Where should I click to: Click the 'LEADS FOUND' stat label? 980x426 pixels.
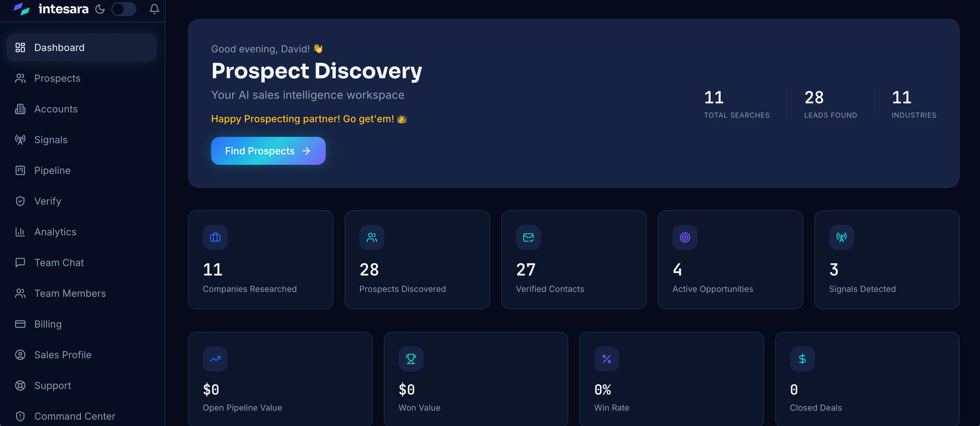coord(830,115)
